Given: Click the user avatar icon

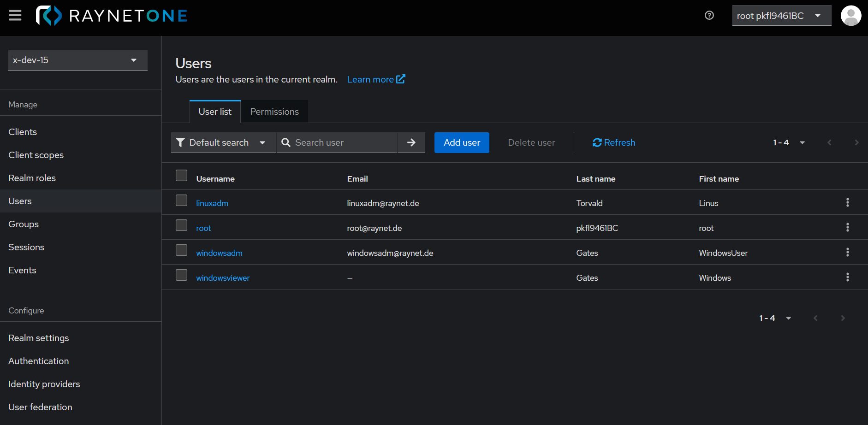Looking at the screenshot, I should (850, 16).
